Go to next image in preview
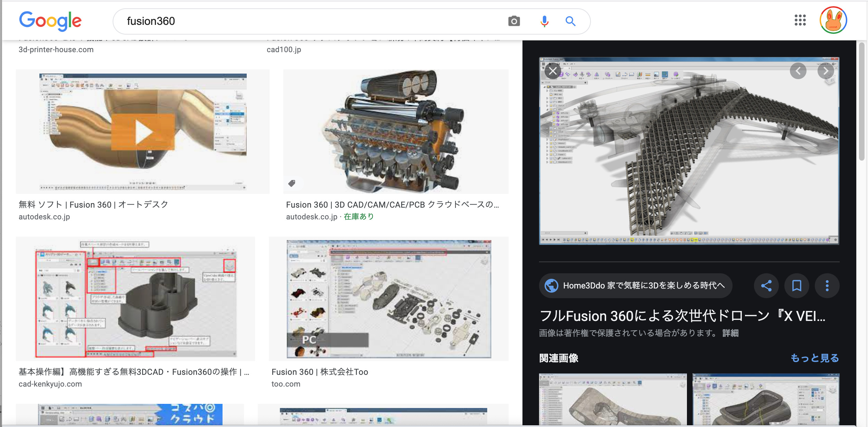 click(x=825, y=71)
